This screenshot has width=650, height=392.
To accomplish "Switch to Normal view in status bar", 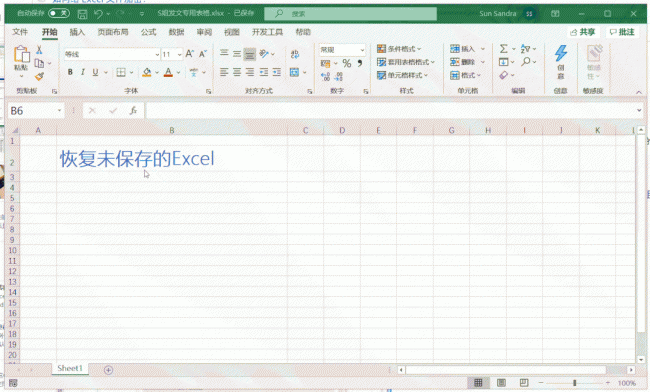I will click(478, 382).
